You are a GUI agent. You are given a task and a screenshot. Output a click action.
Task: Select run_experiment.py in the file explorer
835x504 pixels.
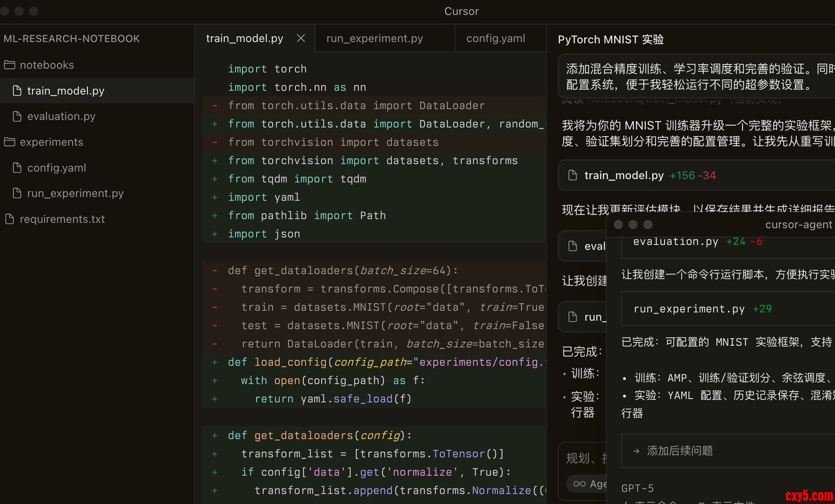click(x=75, y=193)
